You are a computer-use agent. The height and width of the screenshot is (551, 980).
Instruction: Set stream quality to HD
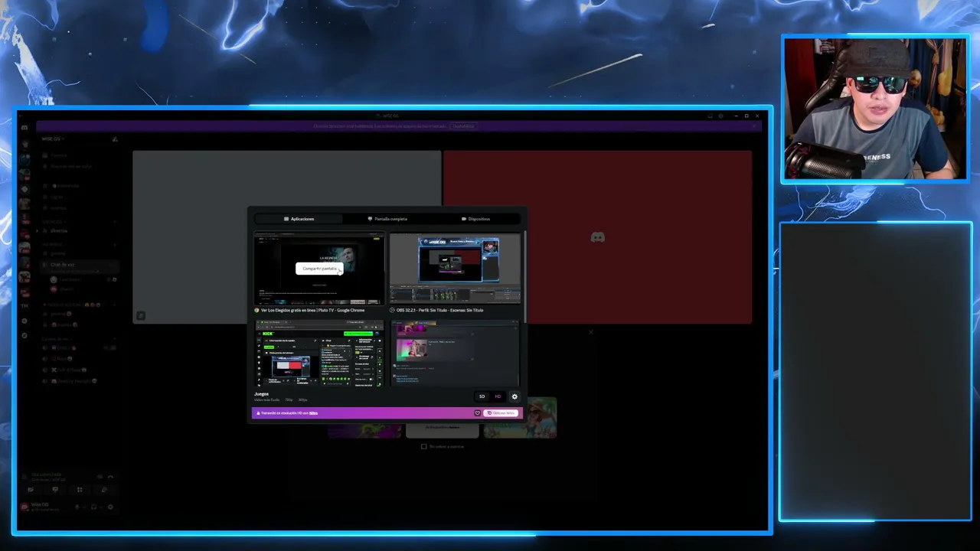click(498, 396)
